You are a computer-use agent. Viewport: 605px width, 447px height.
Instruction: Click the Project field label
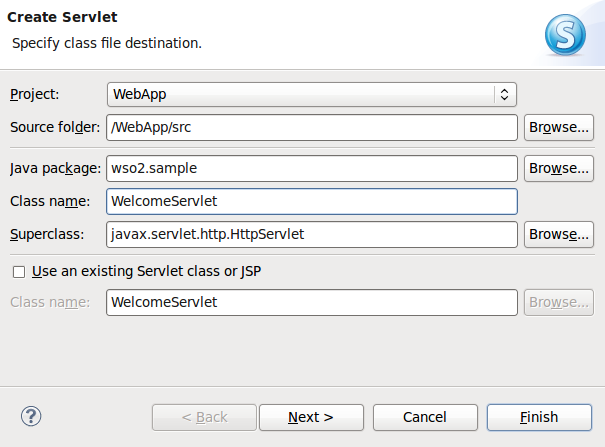tap(35, 94)
